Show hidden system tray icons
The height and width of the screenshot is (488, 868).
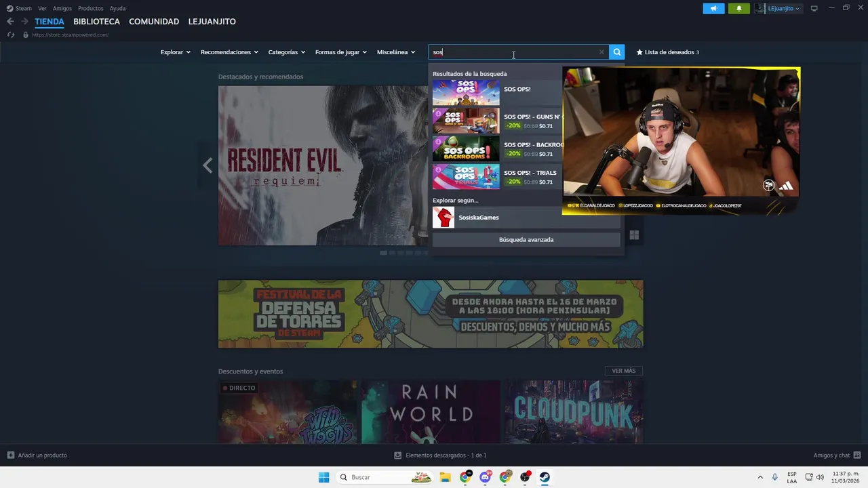760,477
